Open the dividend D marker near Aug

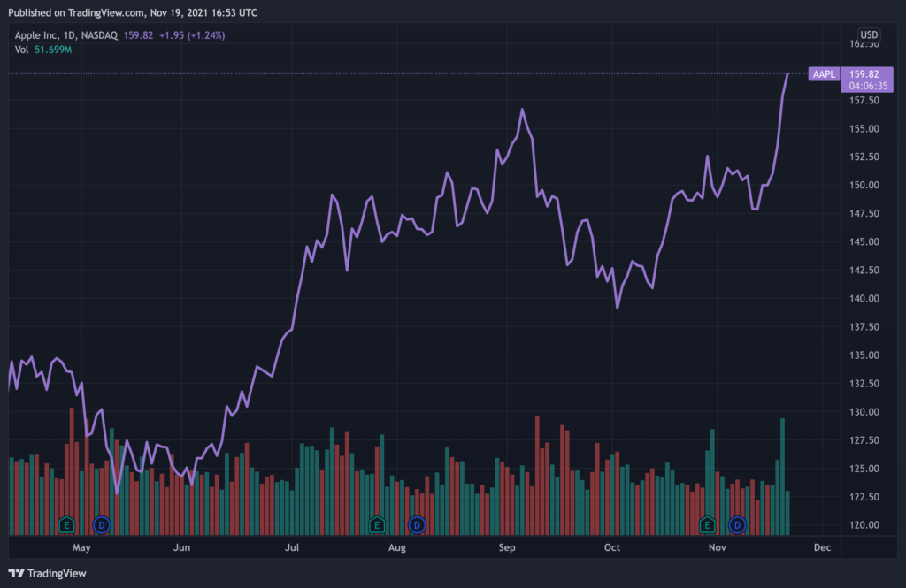pyautogui.click(x=417, y=525)
